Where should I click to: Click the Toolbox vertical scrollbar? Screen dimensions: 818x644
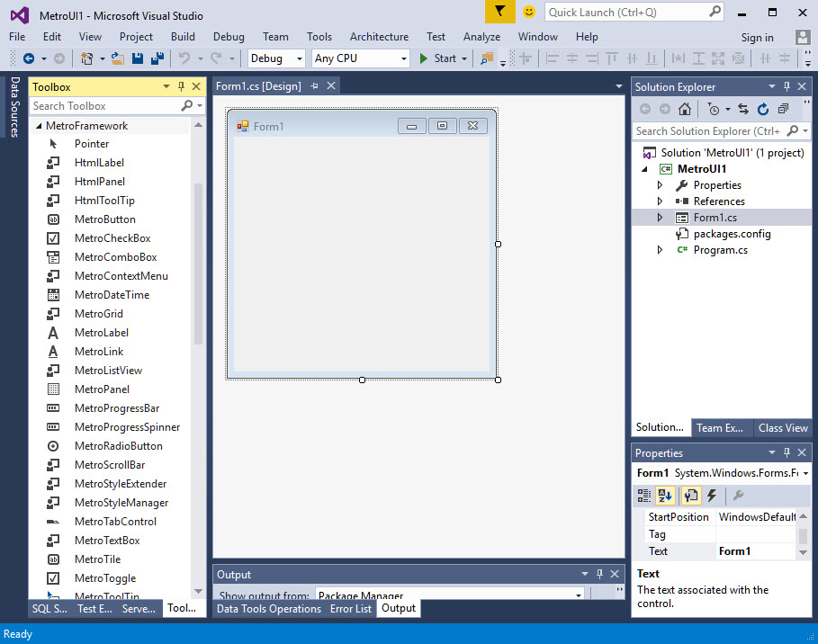pos(198,270)
